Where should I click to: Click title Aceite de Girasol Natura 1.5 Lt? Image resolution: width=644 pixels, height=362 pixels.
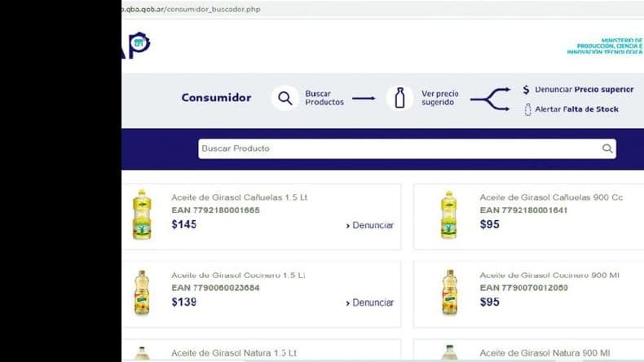tap(234, 353)
